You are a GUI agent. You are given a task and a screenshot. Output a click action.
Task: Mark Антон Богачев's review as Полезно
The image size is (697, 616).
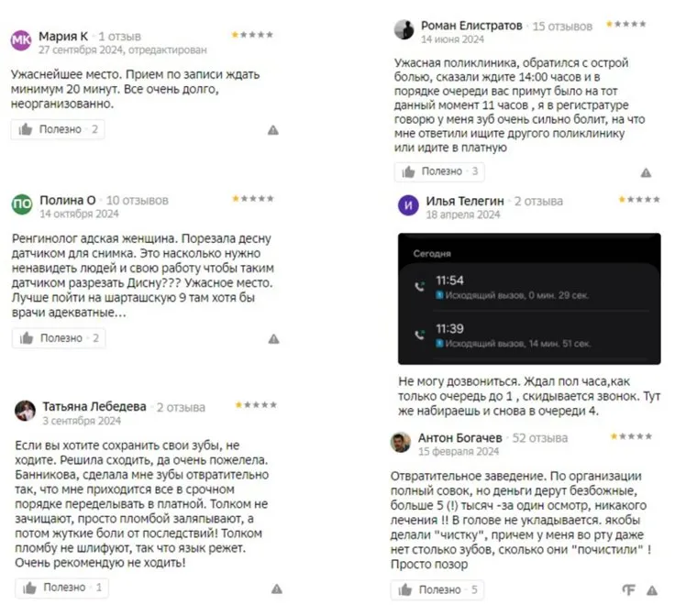(x=438, y=589)
